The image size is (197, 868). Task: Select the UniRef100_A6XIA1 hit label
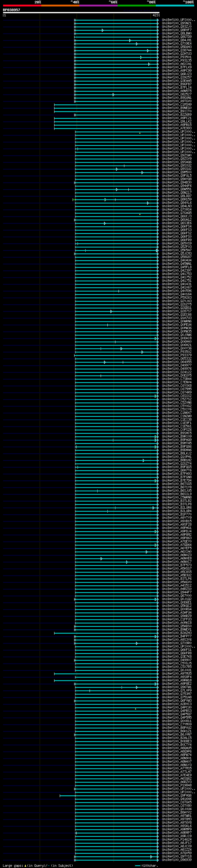(177, 64)
